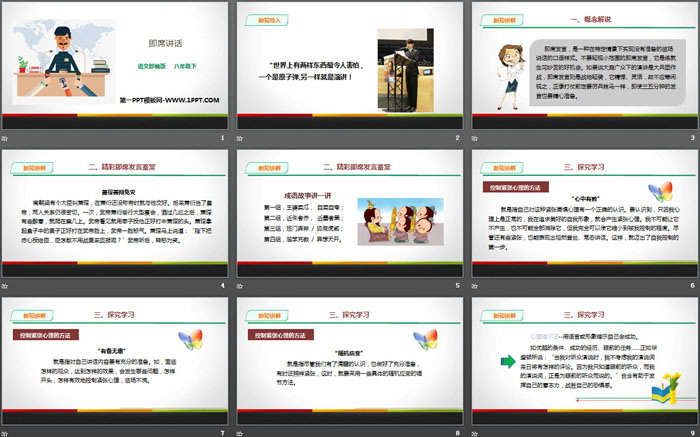
Task: Select slide 4 thumbnail with text-only 精彩即席发言鉴赏
Action: tap(115, 213)
